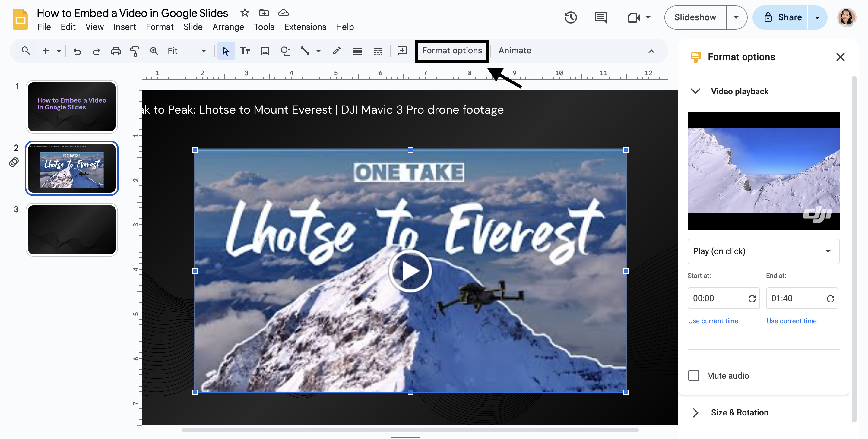
Task: Open the search menus magnifier
Action: pos(26,51)
